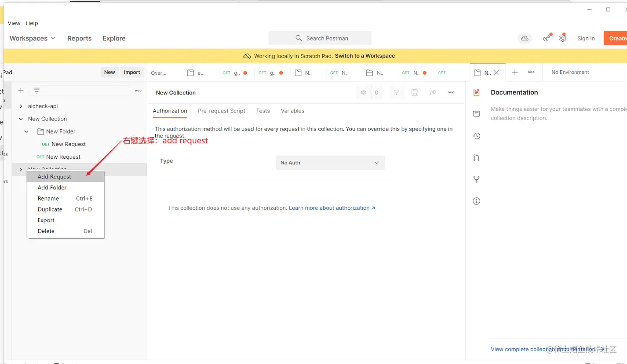This screenshot has height=364, width=627.
Task: Select Export in the context menu
Action: (x=65, y=220)
